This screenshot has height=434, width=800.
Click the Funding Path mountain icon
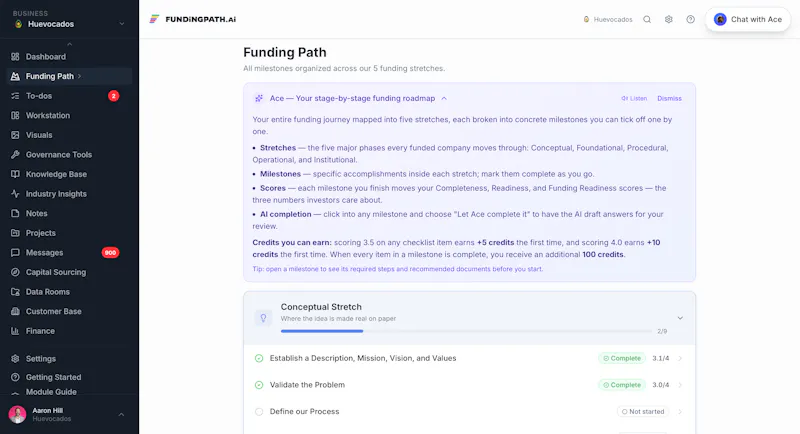[x=15, y=76]
